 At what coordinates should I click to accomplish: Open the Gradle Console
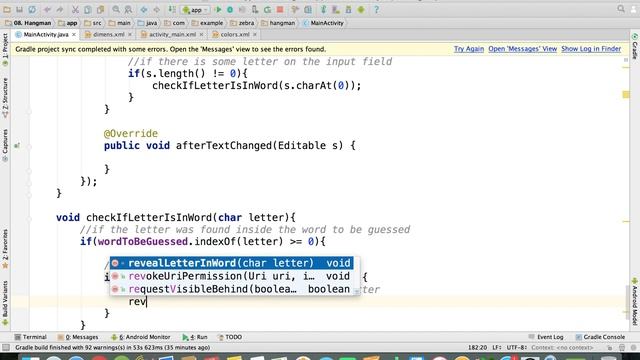600,337
